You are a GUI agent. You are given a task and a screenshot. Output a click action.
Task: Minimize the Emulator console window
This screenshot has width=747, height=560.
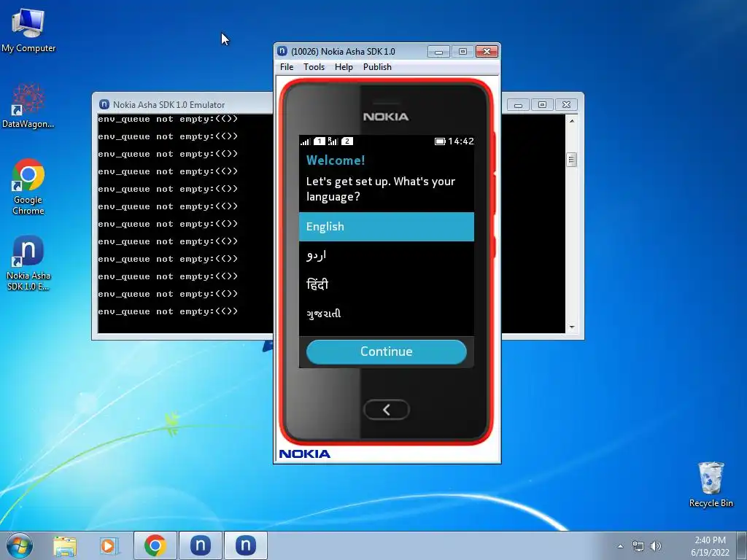519,105
